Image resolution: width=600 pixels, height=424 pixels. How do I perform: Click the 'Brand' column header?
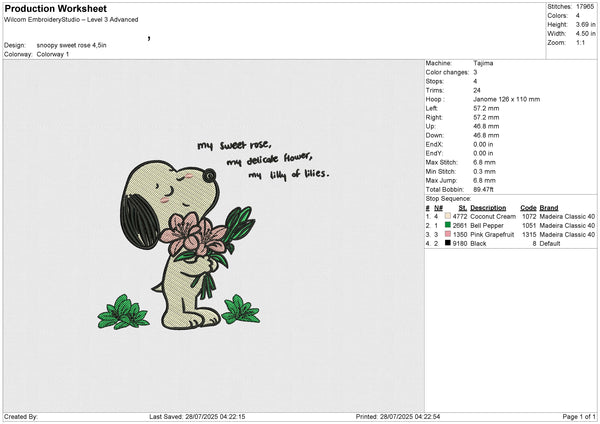549,208
